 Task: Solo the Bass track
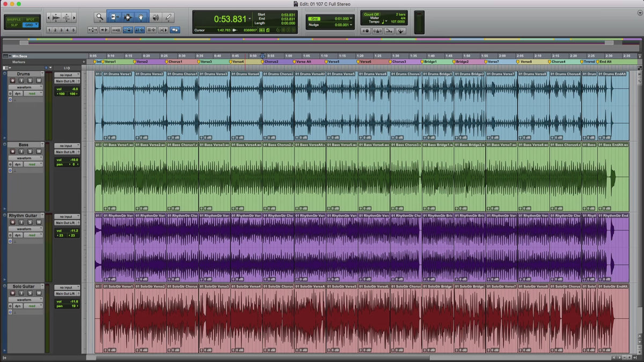(x=30, y=151)
